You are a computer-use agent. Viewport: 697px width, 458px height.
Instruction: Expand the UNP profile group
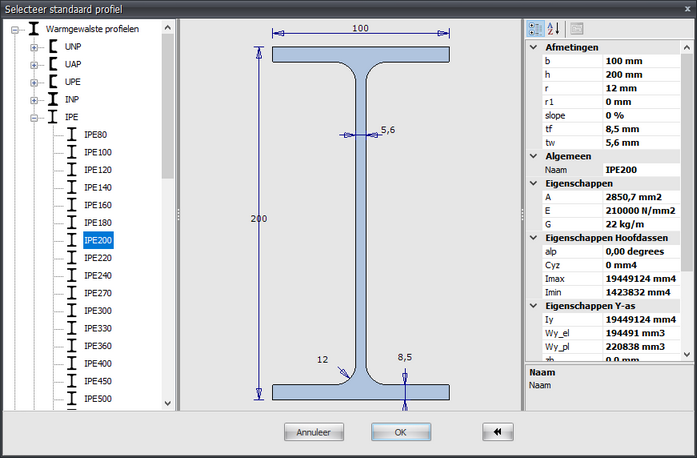coord(34,47)
